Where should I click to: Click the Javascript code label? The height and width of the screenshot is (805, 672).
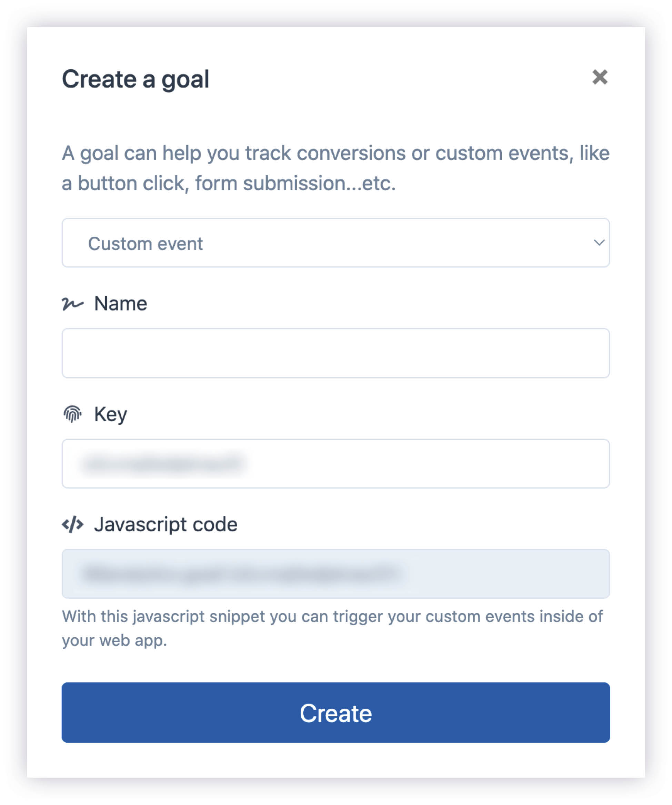point(166,524)
